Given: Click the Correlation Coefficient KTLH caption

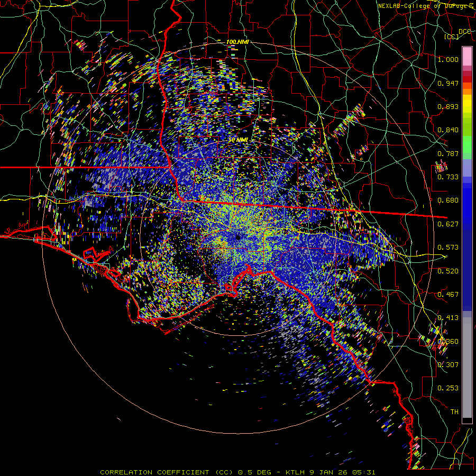Looking at the screenshot, I should pos(237,472).
